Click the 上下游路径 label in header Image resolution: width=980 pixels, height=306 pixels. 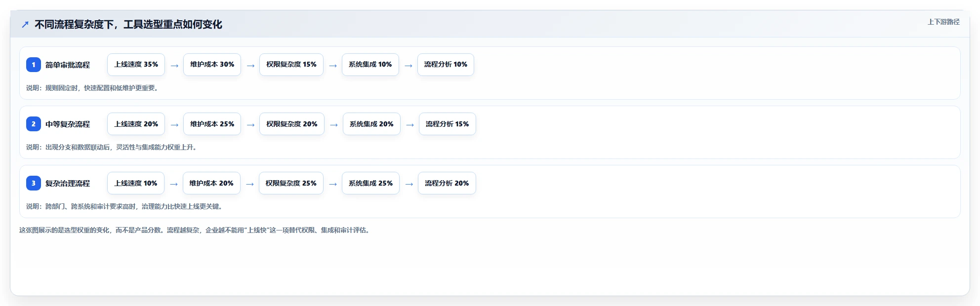[943, 22]
